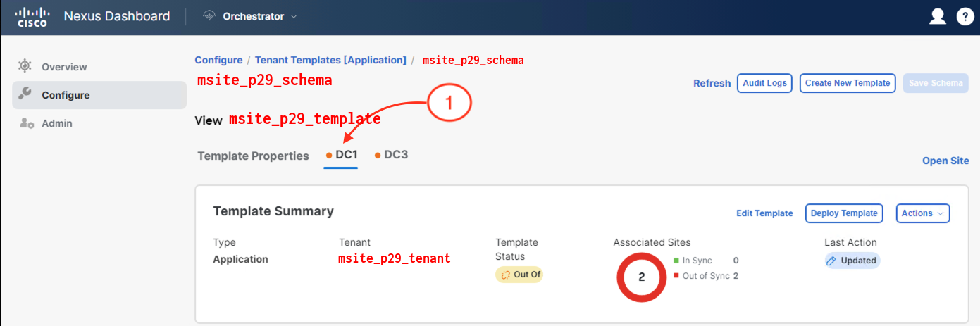This screenshot has width=980, height=326.
Task: Open Overview in the sidebar
Action: pos(99,67)
